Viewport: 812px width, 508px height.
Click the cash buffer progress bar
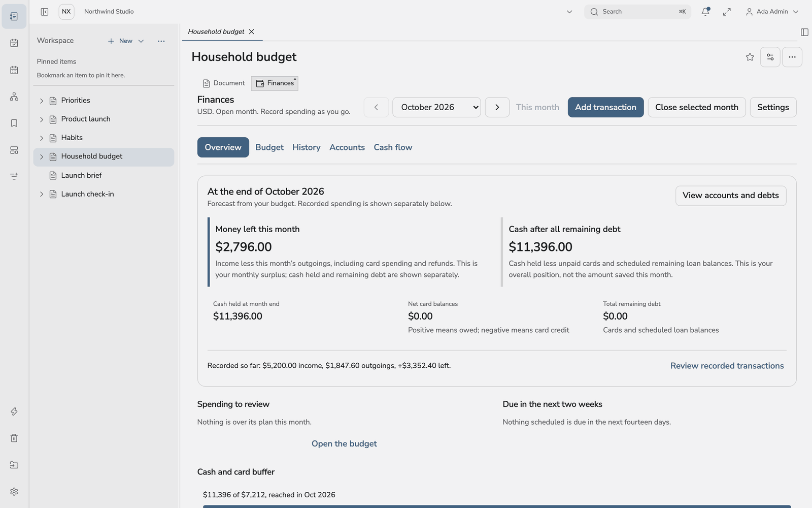497,506
